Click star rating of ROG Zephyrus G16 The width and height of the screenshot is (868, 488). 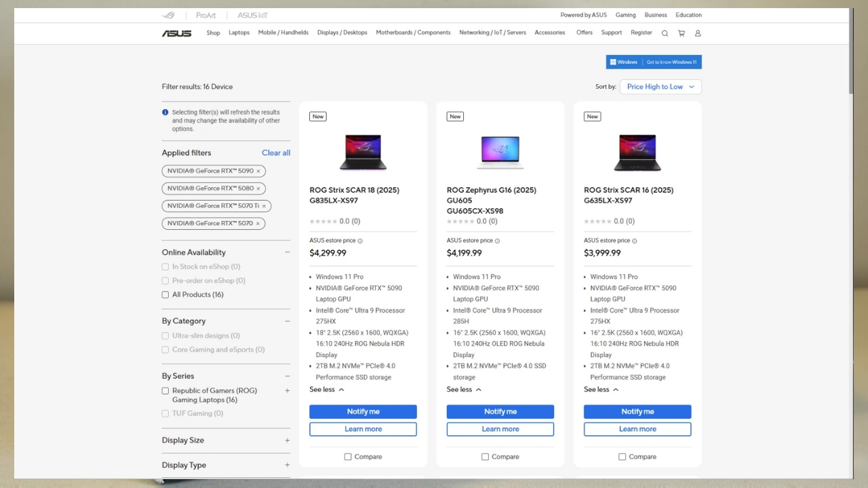coord(460,222)
